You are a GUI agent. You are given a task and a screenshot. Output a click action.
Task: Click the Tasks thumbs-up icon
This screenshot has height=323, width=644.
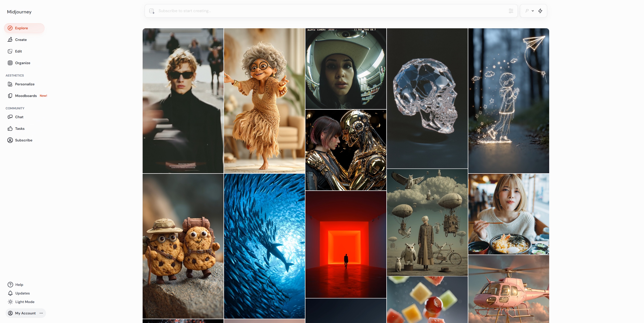[x=10, y=129]
